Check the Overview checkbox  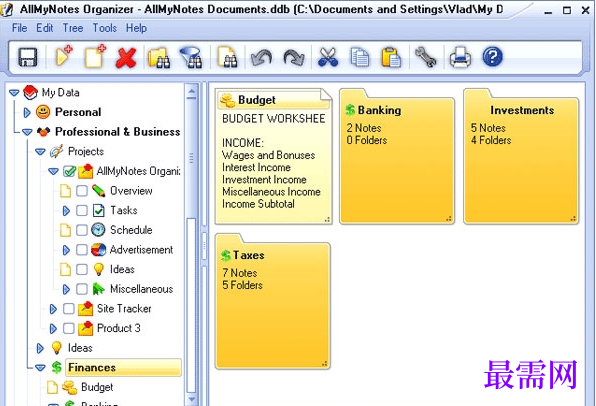click(x=82, y=190)
